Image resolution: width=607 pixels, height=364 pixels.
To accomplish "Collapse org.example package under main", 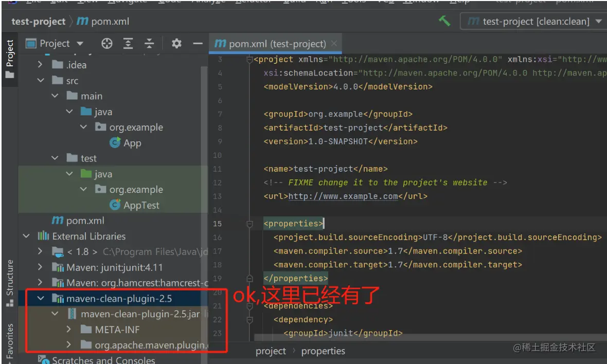I will [83, 127].
